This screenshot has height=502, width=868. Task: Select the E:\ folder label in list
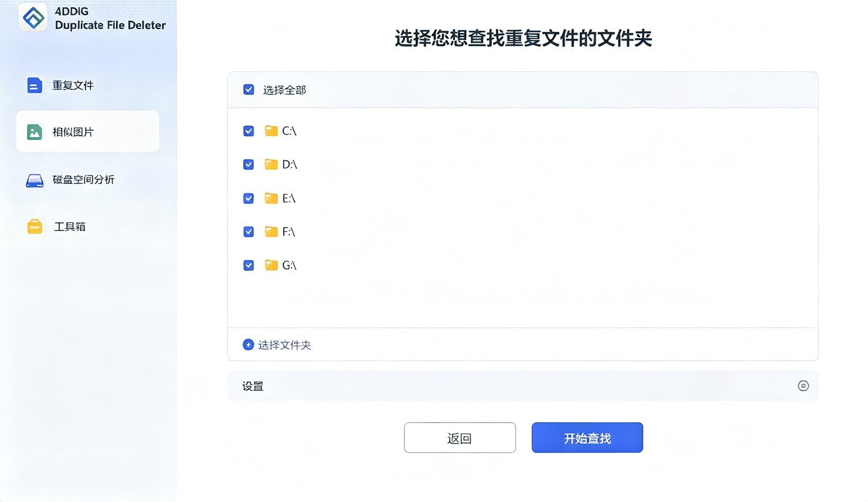click(x=289, y=199)
